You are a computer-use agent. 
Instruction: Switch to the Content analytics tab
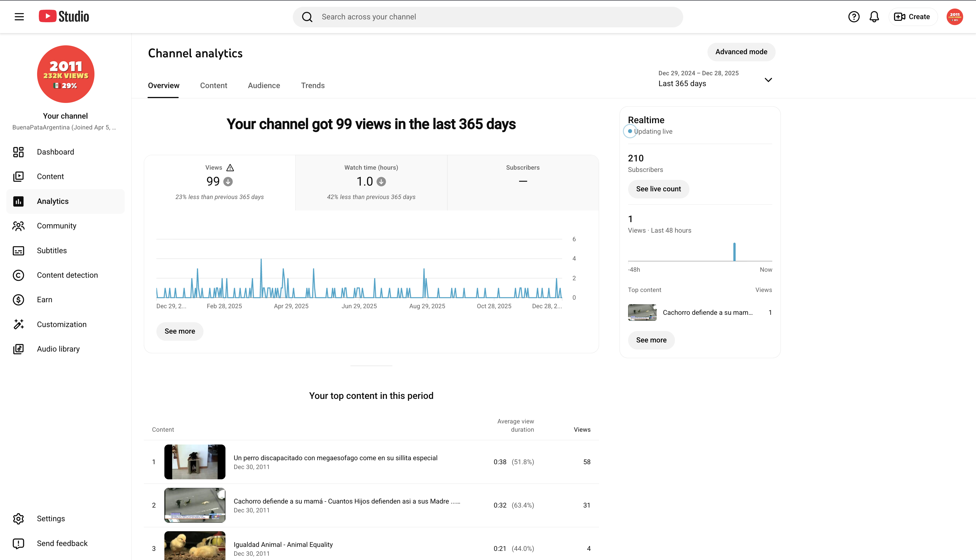click(x=213, y=85)
